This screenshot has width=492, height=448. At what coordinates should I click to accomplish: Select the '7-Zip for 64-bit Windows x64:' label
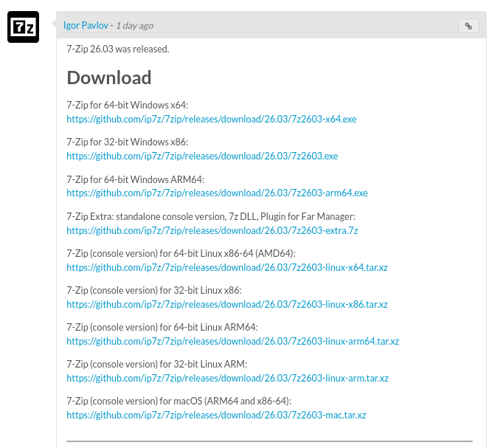128,105
